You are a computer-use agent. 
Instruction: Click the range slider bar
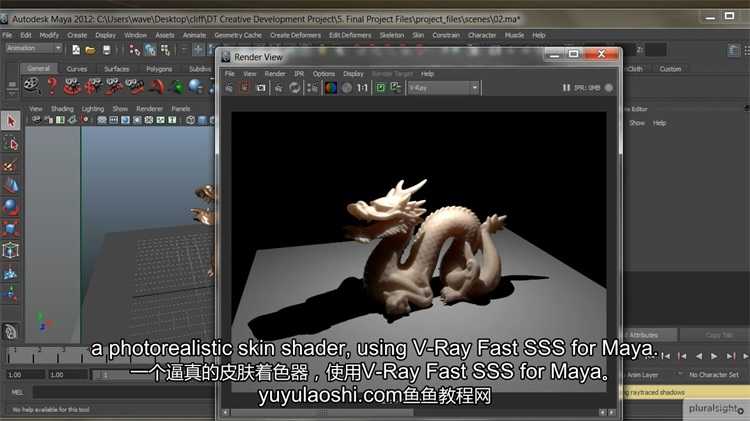(153, 375)
